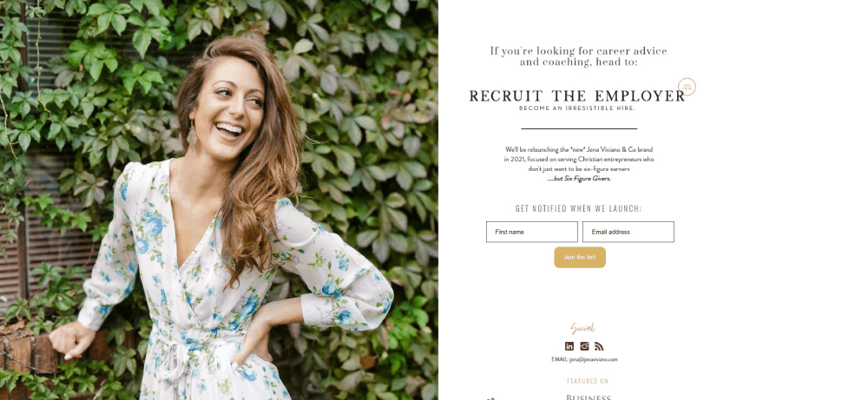Click the relaunching Jena Viviano & Co paragraph
868x400 pixels.
(x=579, y=164)
